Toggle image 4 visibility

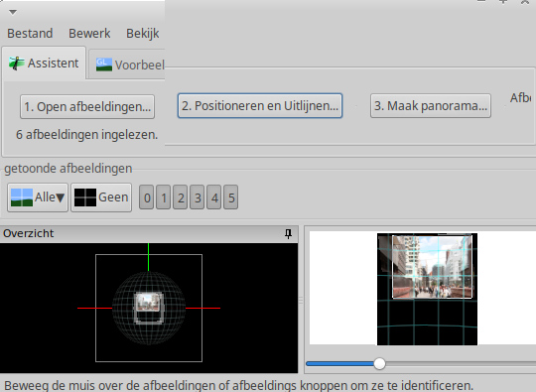tap(214, 197)
